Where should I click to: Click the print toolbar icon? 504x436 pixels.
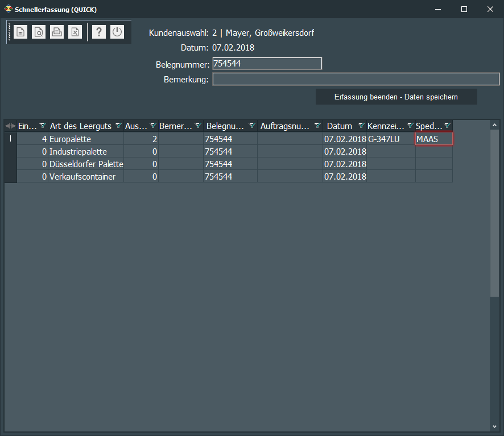(x=57, y=32)
